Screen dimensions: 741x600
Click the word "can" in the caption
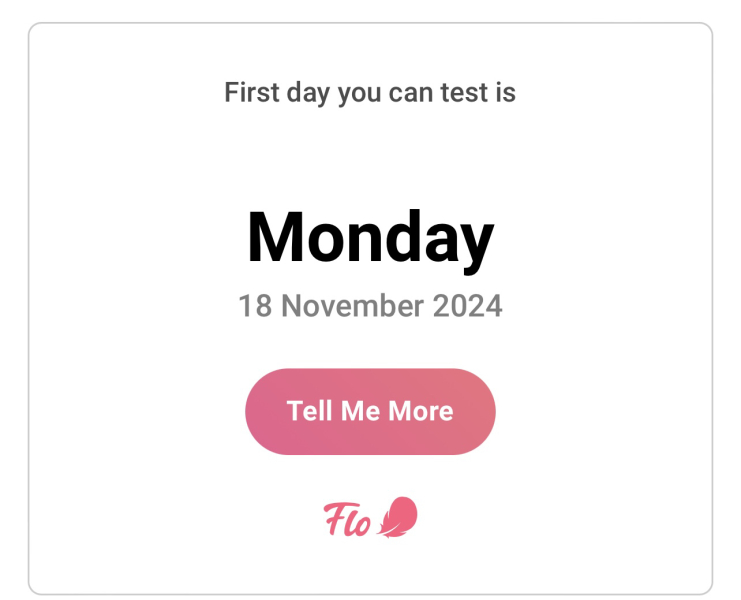pyautogui.click(x=410, y=93)
